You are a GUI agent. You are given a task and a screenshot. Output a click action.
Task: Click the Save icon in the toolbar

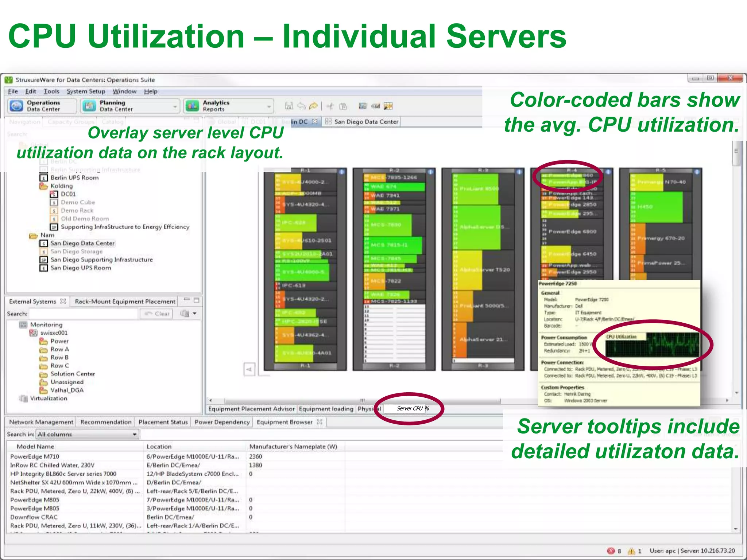(x=289, y=106)
